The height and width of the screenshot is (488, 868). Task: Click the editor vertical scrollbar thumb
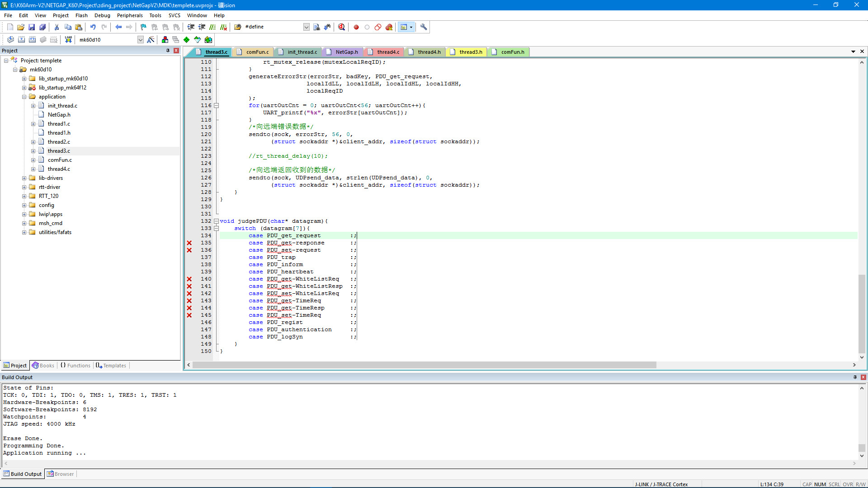(x=862, y=313)
